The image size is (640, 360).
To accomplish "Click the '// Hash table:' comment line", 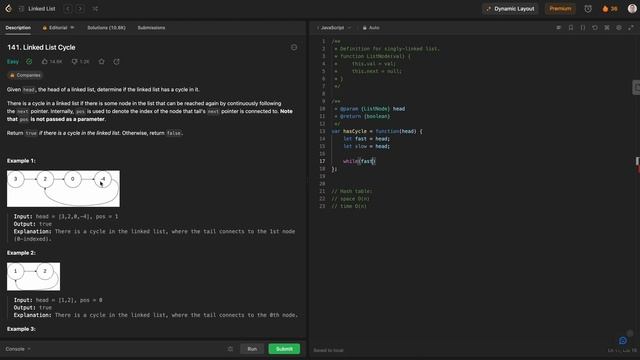I will pyautogui.click(x=351, y=191).
